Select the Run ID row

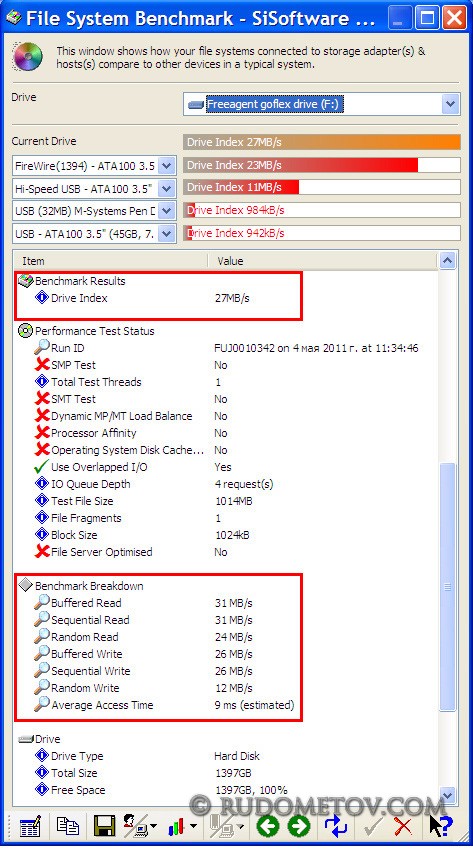tap(226, 348)
